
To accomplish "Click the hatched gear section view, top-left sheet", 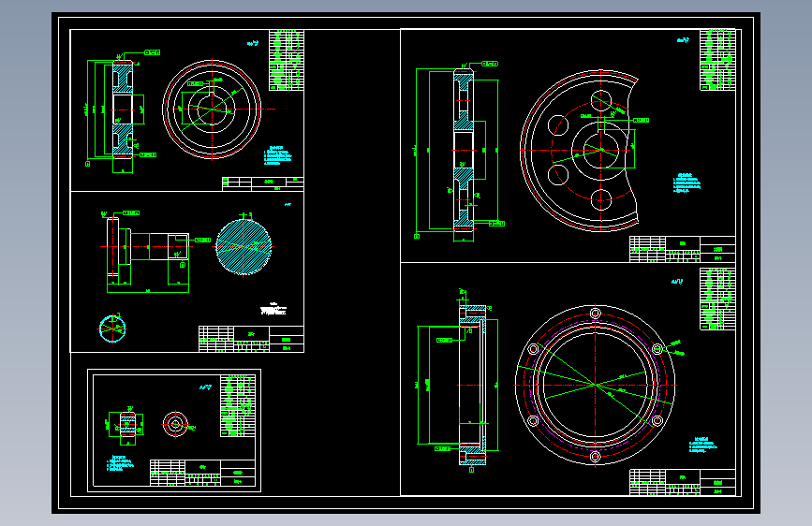I will [x=123, y=110].
